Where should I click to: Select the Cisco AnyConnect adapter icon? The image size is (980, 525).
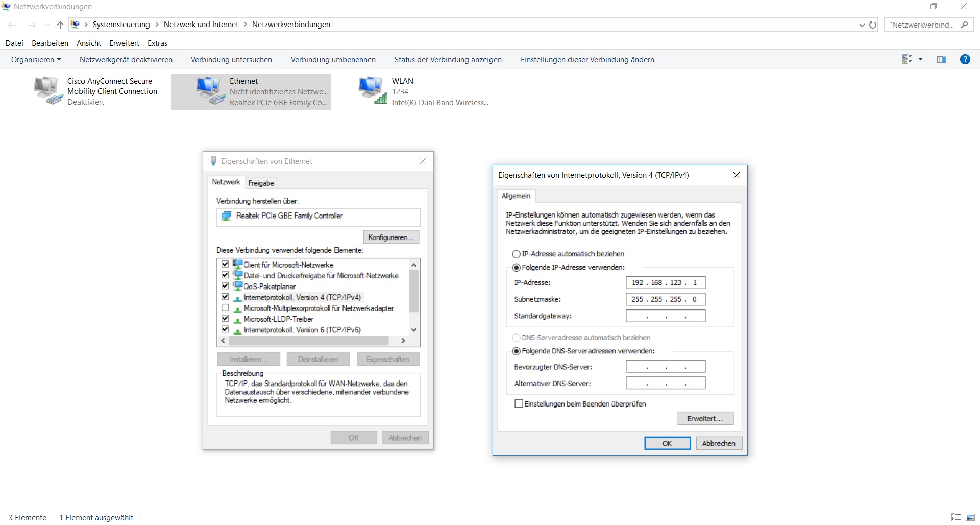click(48, 90)
